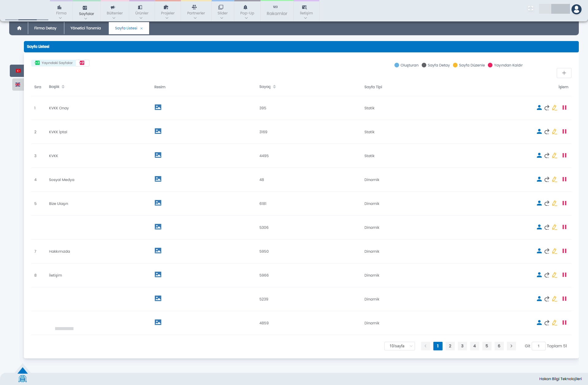Click the creator icon for the KVKK Onay row
Screen dimensions: 588x385
coord(539,108)
